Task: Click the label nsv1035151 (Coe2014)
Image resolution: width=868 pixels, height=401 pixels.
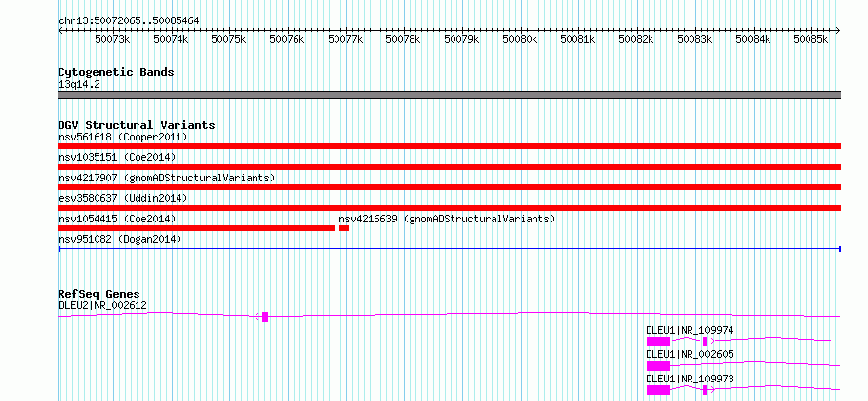Action: pyautogui.click(x=117, y=157)
